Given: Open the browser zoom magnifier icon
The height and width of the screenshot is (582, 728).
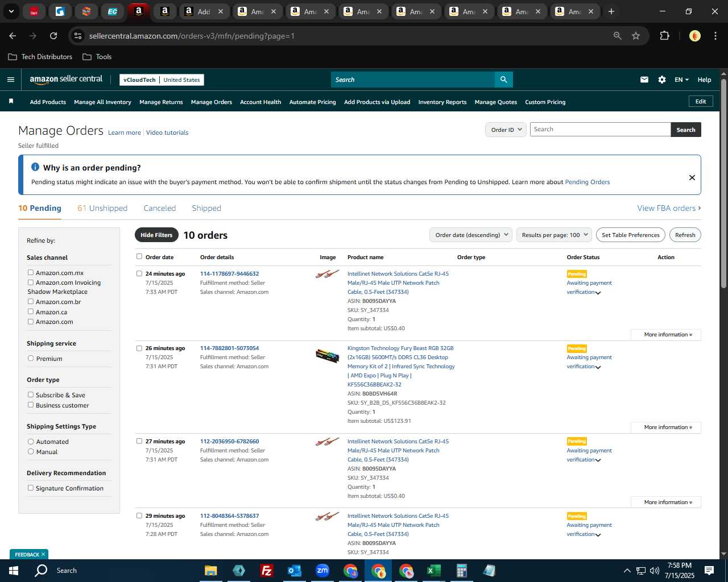Looking at the screenshot, I should (x=618, y=36).
